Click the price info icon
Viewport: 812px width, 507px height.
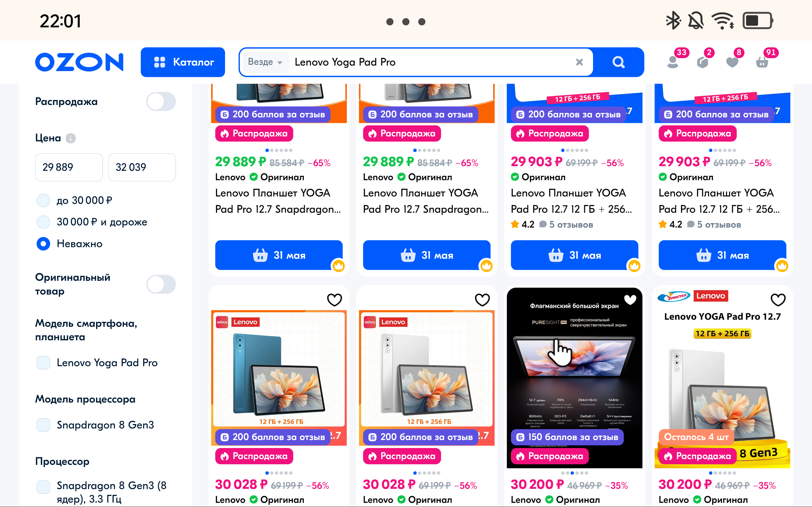pyautogui.click(x=70, y=138)
